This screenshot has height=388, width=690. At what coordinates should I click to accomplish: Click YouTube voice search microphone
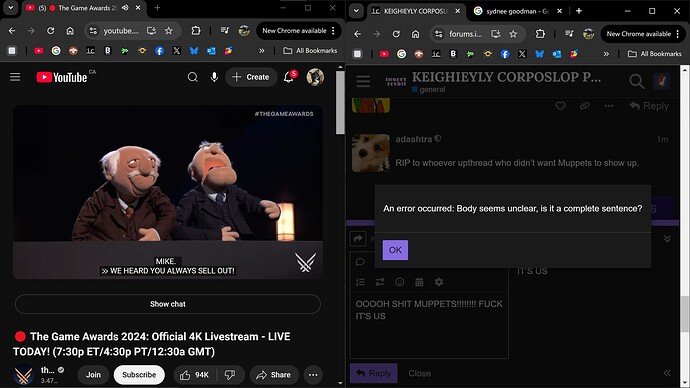[214, 77]
